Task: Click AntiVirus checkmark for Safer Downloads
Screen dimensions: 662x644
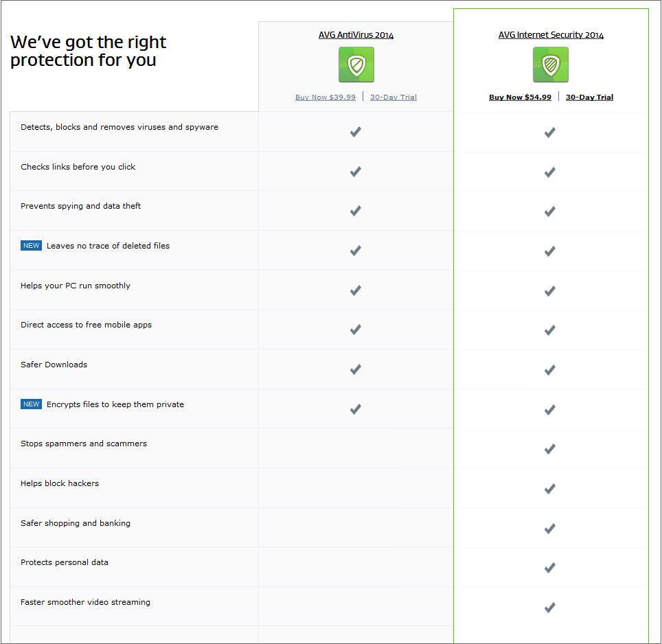Action: point(356,369)
